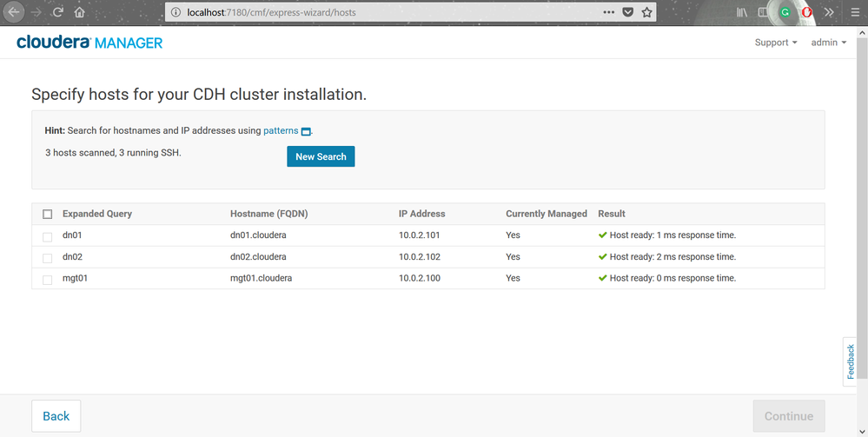Open the Library bookmarks icon
Image resolution: width=868 pixels, height=437 pixels.
click(x=741, y=13)
